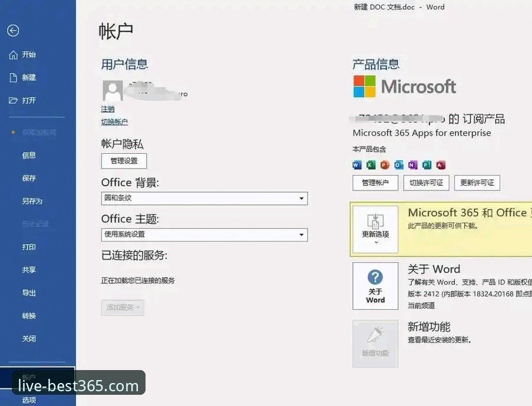This screenshot has height=406, width=532.
Task: Click the 当前频道 text
Action: coord(421,305)
